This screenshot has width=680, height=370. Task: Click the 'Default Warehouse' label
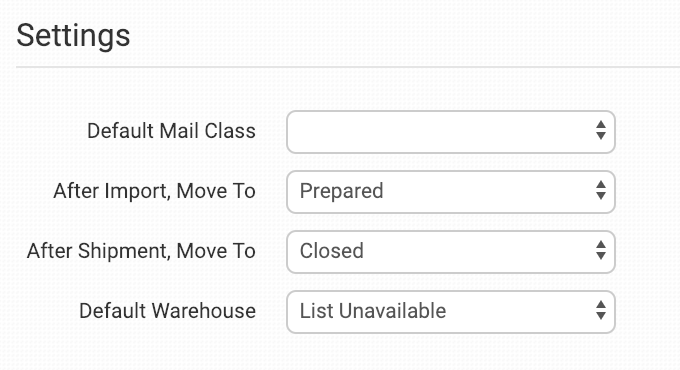pyautogui.click(x=167, y=311)
